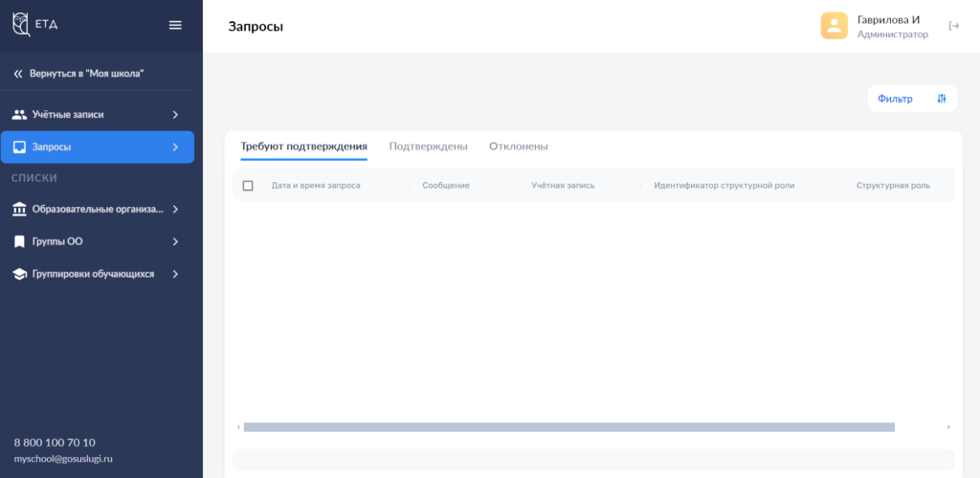Click the Учётные записи people icon
980x478 pixels.
(19, 115)
